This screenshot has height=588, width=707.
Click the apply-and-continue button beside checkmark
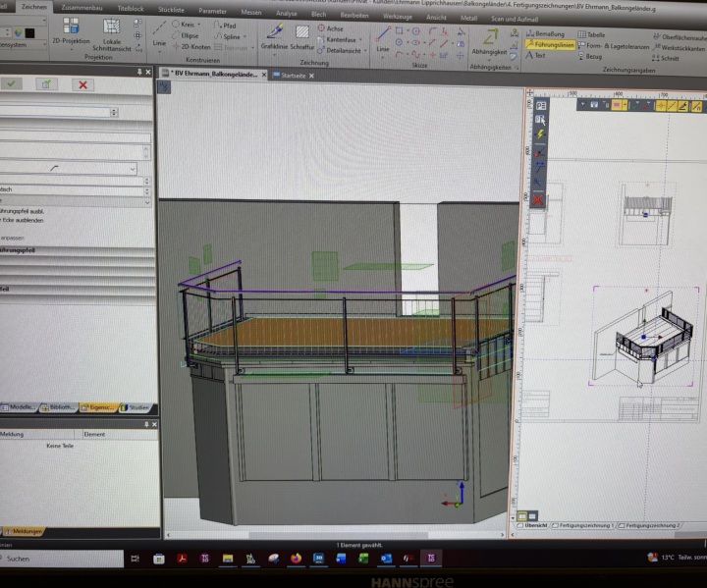click(x=46, y=84)
